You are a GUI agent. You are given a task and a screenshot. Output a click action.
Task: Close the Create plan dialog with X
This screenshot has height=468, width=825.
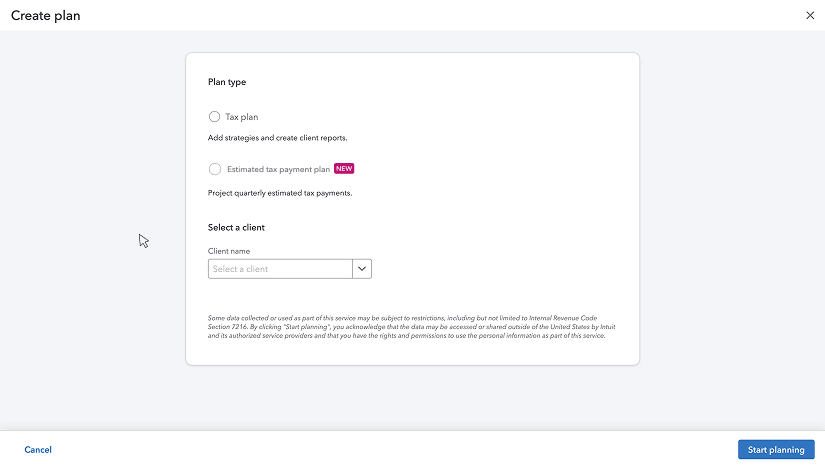(810, 15)
